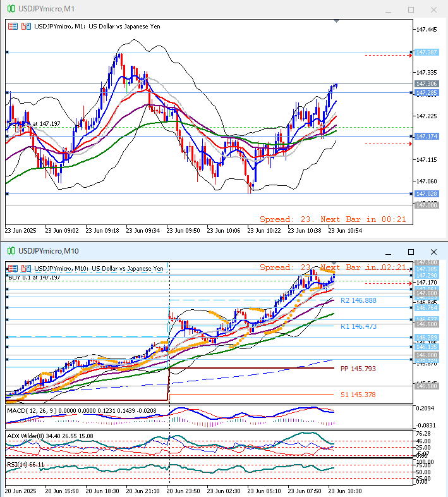Click the 'BUY 0.1 at 147.197' label in M10

(34, 278)
